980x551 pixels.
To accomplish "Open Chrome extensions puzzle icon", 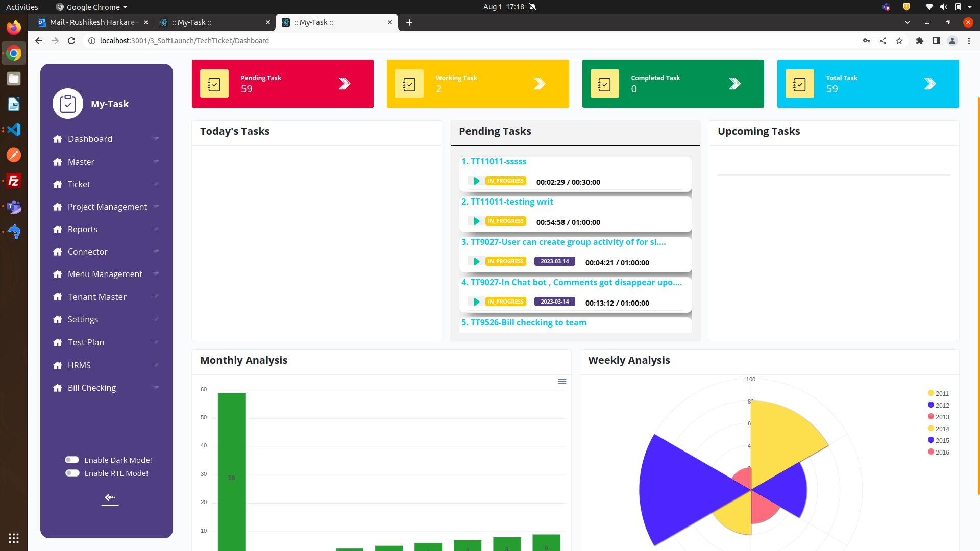I will click(920, 41).
